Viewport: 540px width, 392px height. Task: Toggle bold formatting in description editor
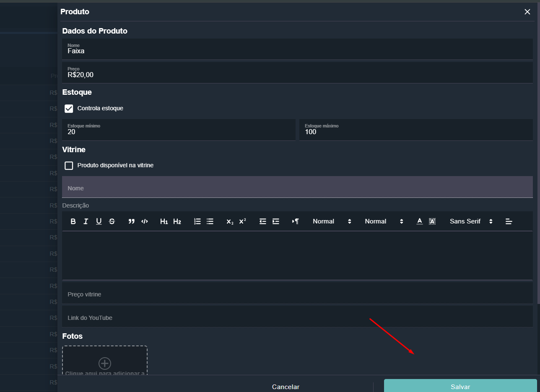pyautogui.click(x=73, y=221)
